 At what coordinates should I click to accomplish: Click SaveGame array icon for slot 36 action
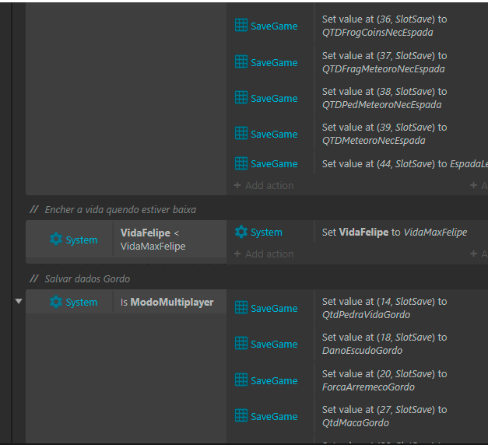[x=241, y=26]
